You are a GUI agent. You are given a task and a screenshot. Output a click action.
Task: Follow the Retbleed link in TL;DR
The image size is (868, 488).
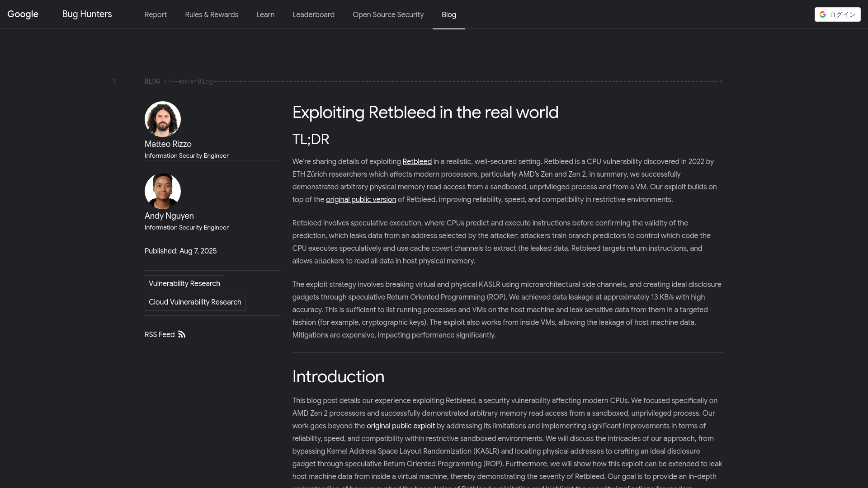point(417,162)
